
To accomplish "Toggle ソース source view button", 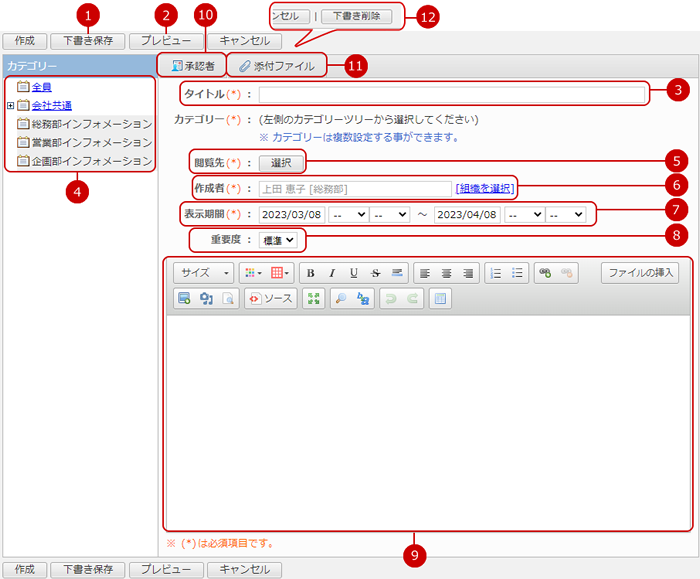I will [x=270, y=298].
